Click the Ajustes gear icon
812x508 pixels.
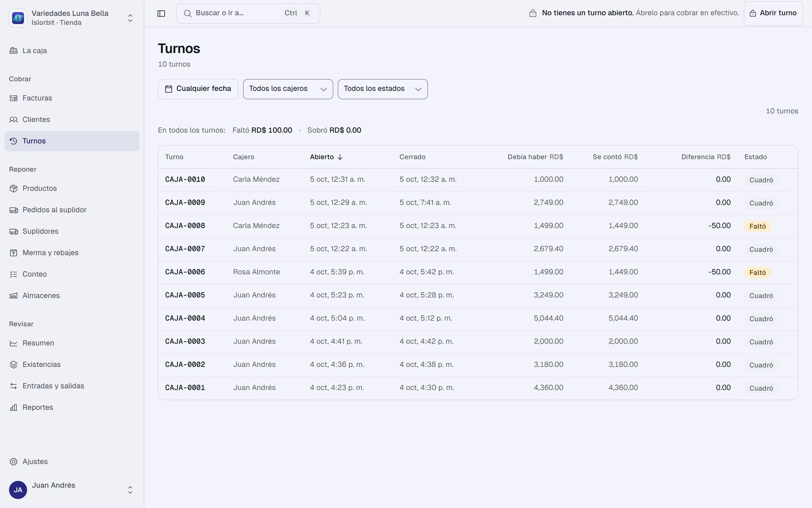(x=14, y=462)
